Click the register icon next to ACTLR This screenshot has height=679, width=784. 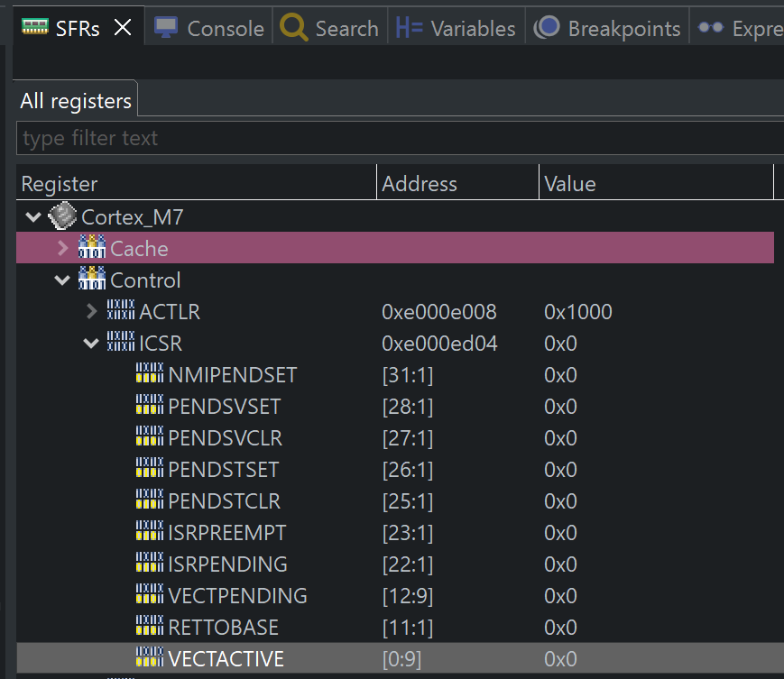click(120, 311)
